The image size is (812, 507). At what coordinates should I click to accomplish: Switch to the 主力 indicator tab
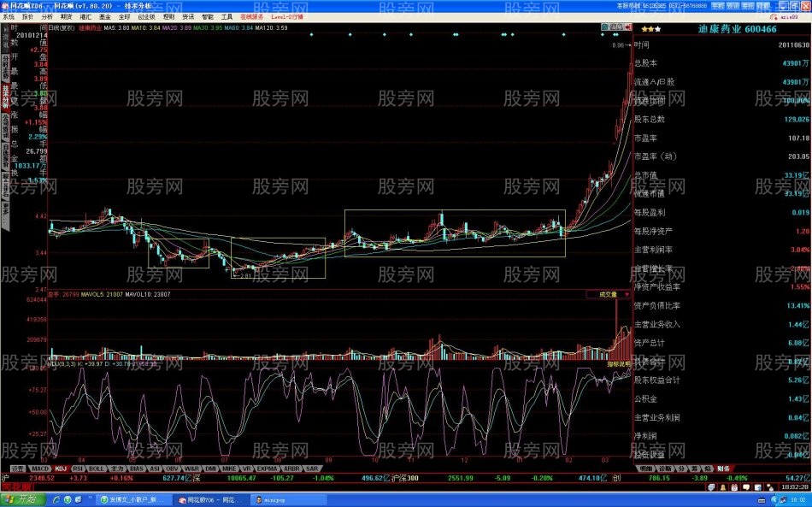(117, 469)
